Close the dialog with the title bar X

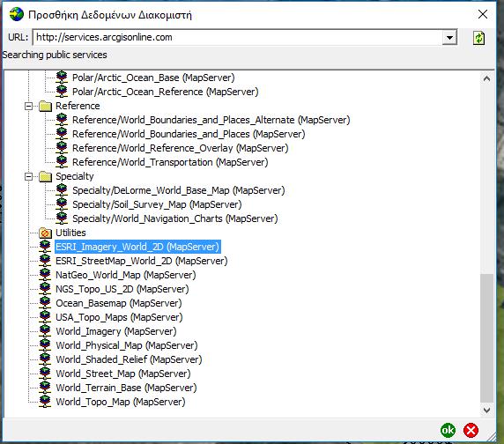483,14
